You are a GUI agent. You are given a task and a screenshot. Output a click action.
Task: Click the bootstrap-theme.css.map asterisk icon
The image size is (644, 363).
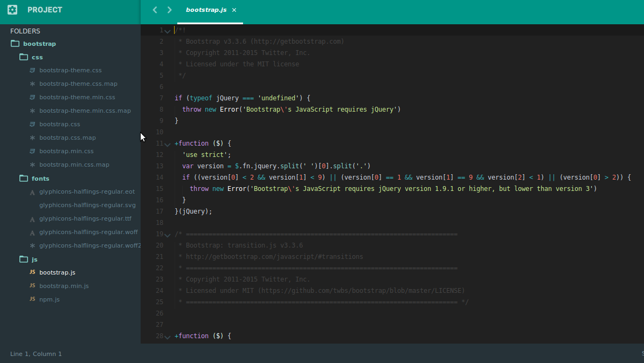point(32,84)
